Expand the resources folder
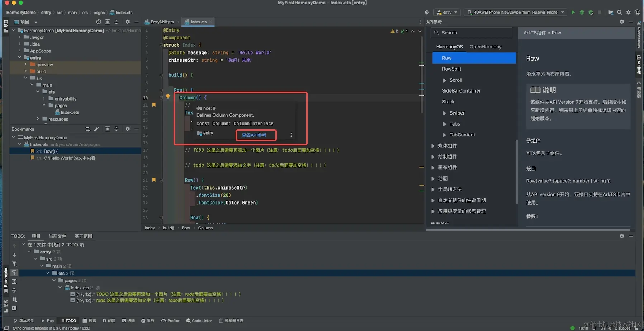This screenshot has height=331, width=644. [38, 119]
